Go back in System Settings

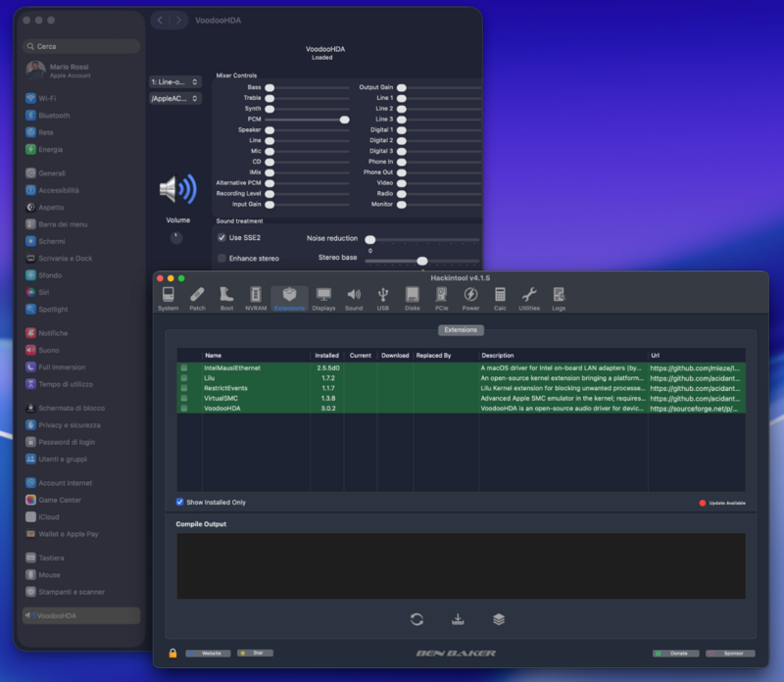(x=160, y=20)
